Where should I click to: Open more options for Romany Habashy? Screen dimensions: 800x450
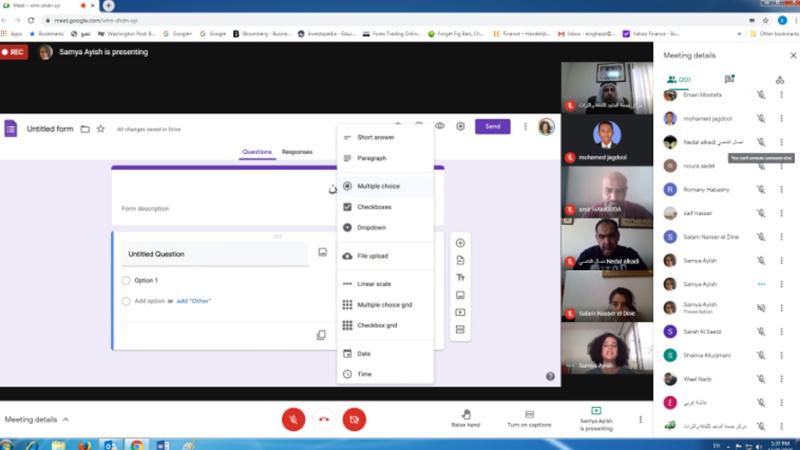(x=782, y=188)
